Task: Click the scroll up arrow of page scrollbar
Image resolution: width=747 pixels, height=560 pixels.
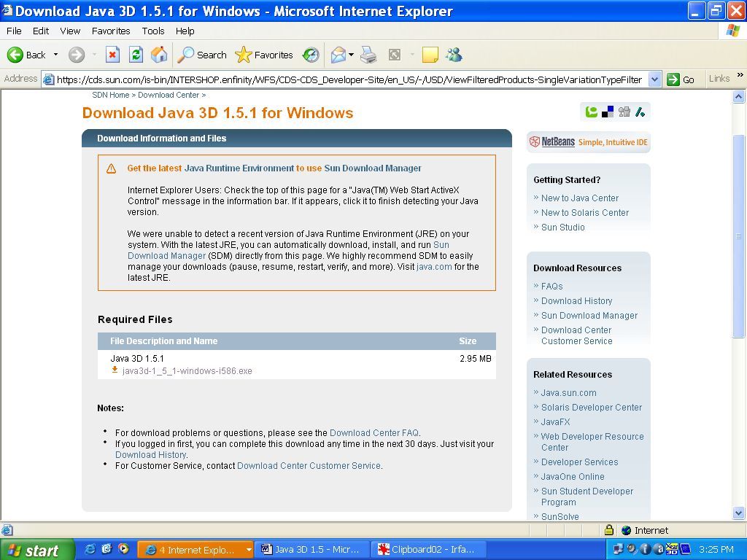Action: click(x=738, y=97)
